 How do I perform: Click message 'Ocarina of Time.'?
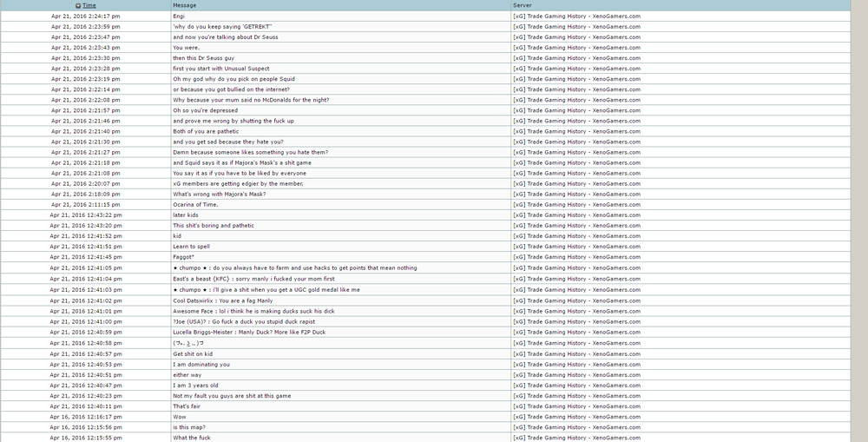coord(195,204)
